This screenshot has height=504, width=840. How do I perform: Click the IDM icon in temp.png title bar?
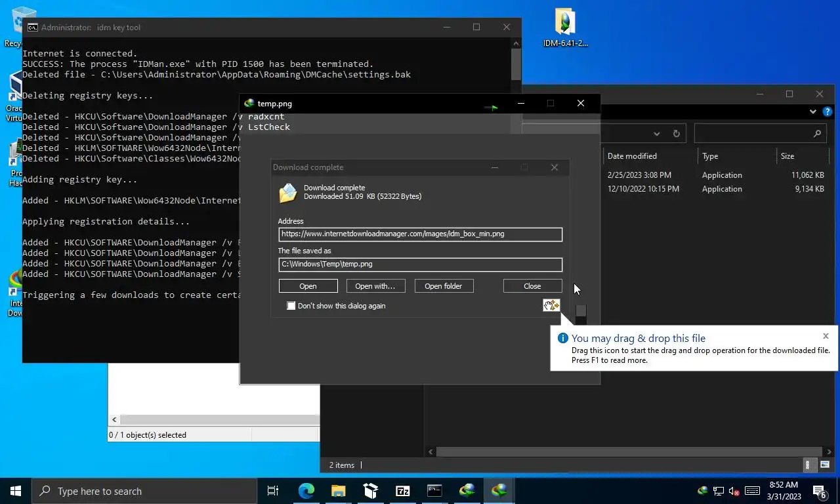pyautogui.click(x=249, y=103)
